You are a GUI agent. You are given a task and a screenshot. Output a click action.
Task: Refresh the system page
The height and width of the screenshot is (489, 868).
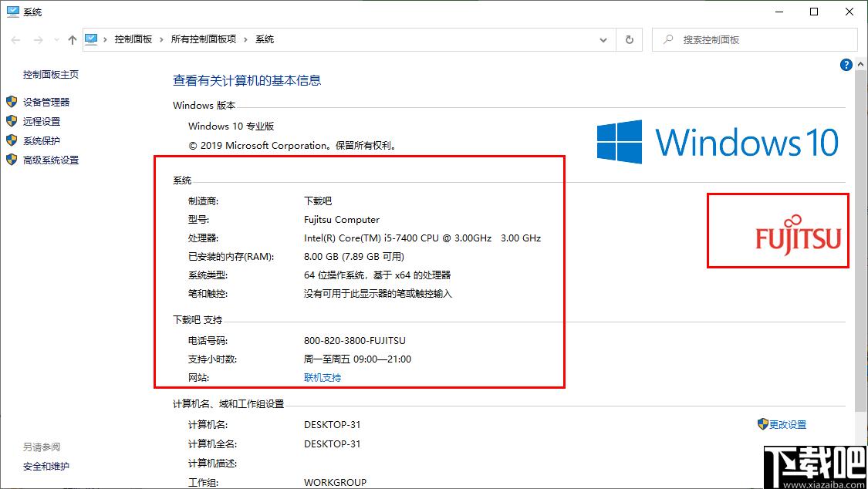click(630, 40)
